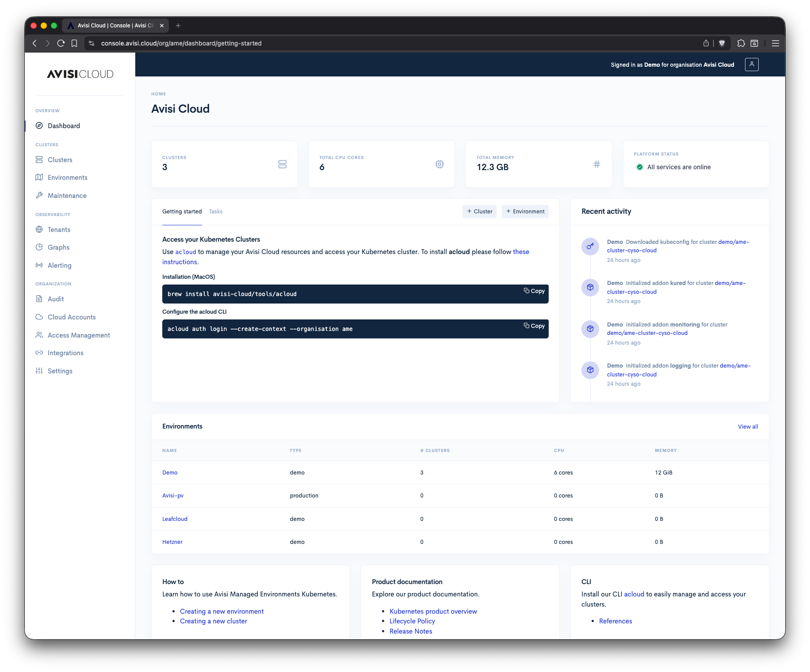This screenshot has height=672, width=810.
Task: Copy the brew install command
Action: pos(534,291)
